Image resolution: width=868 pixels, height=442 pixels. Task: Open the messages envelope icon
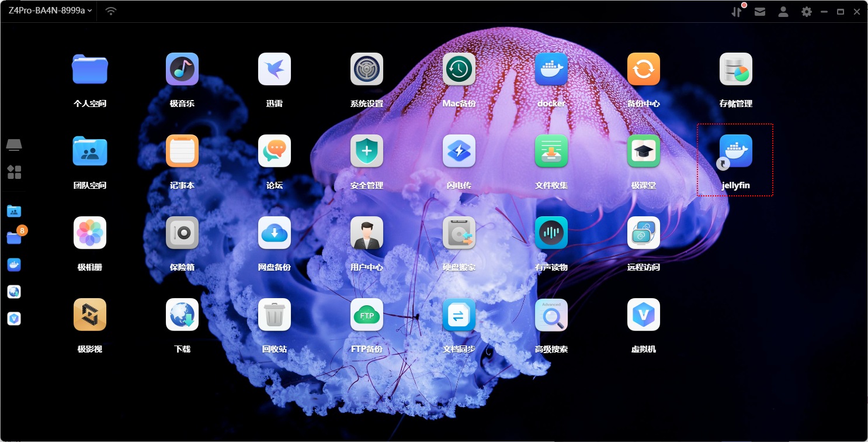[x=760, y=11]
